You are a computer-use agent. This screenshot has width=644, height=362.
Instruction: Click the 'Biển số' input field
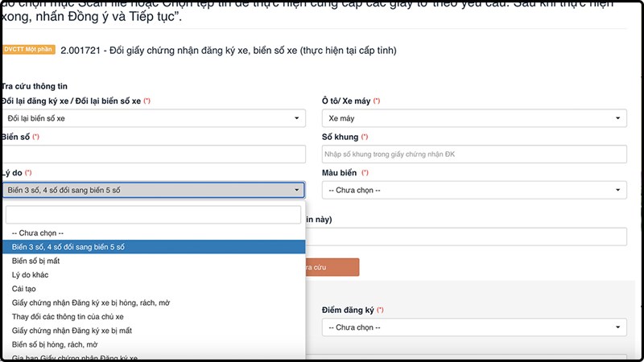(153, 154)
